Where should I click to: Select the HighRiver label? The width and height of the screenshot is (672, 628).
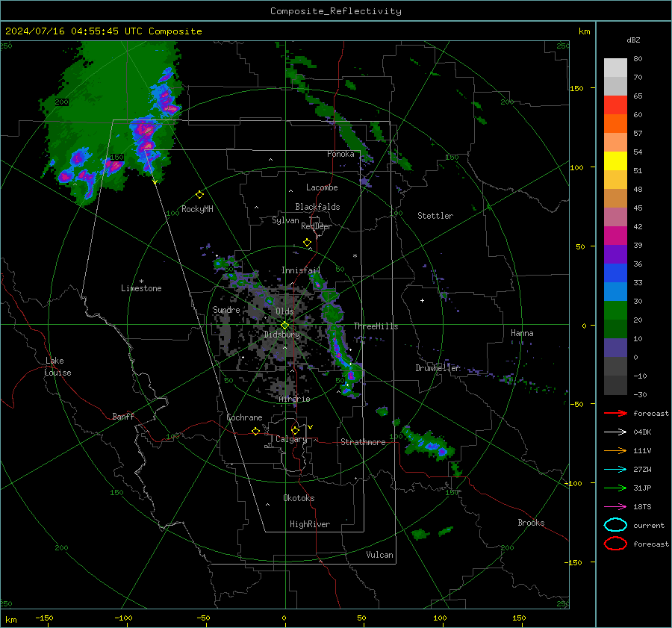click(x=310, y=524)
